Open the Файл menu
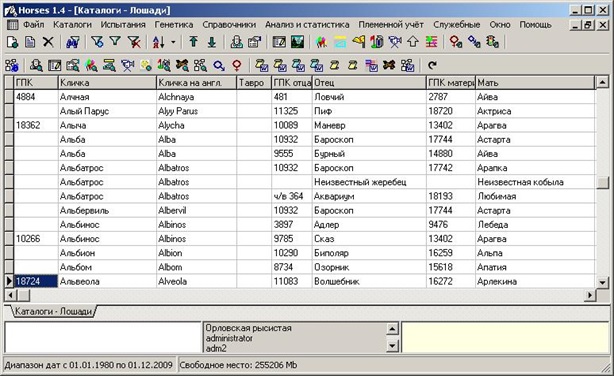614x376 pixels. (x=33, y=25)
